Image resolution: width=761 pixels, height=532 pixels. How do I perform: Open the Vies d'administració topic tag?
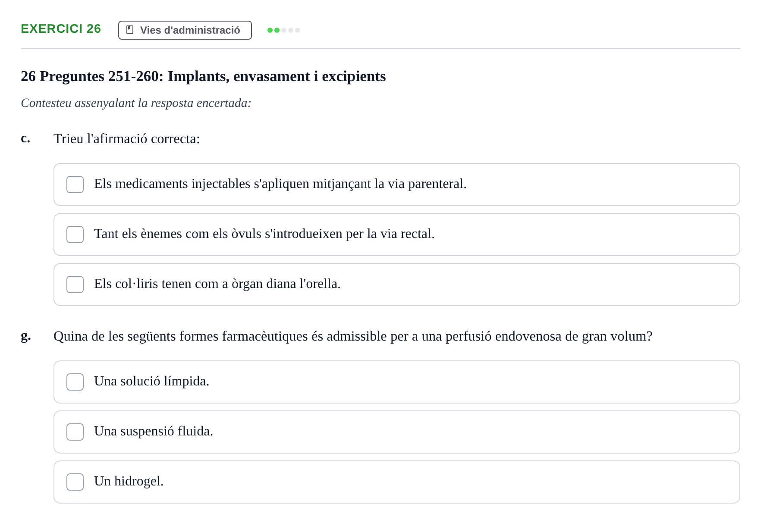point(185,30)
